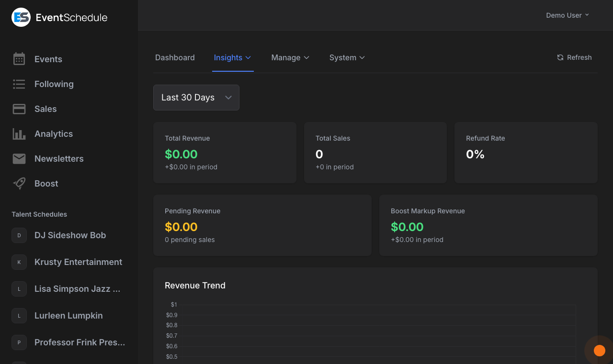Click the Professor Frink avatar badge
Image resolution: width=613 pixels, height=364 pixels.
pos(19,342)
